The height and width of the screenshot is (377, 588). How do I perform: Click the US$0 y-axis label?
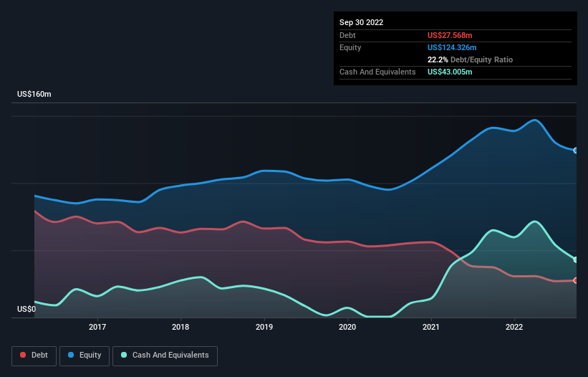coord(26,309)
